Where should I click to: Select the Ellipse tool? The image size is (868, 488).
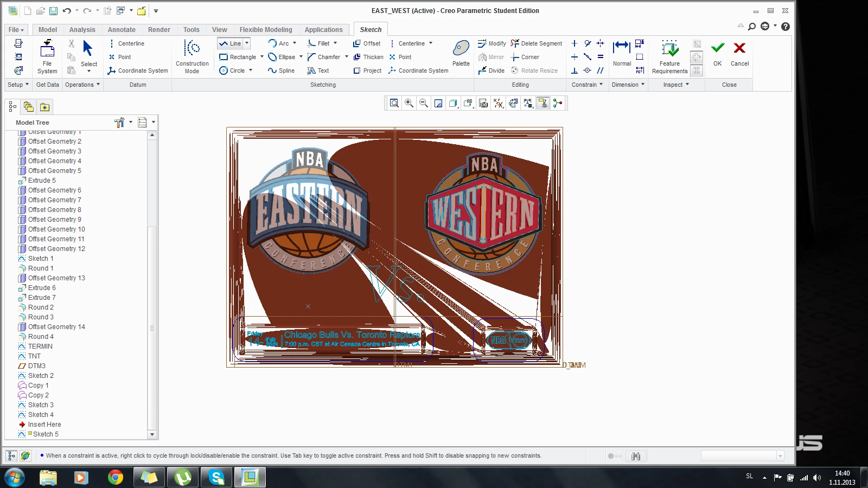click(282, 57)
